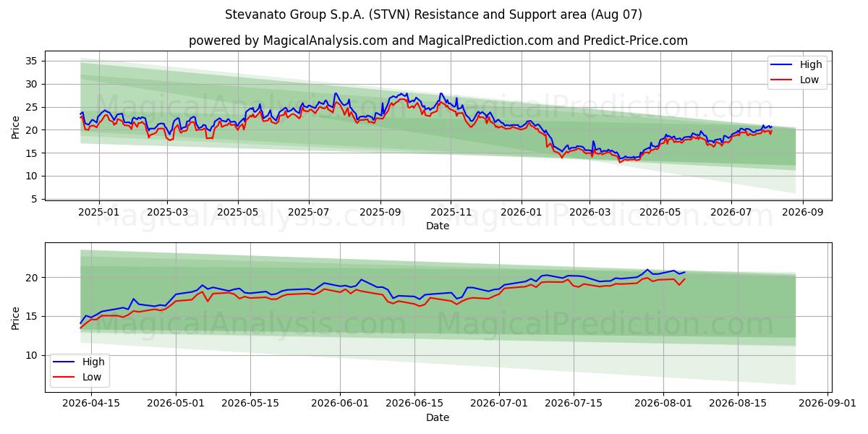The width and height of the screenshot is (868, 434).
Task: Click the '5' y-axis label in top chart
Action: click(36, 199)
